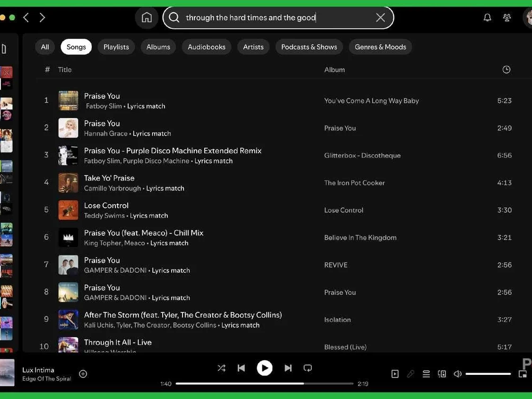Select the All filter

pos(45,47)
